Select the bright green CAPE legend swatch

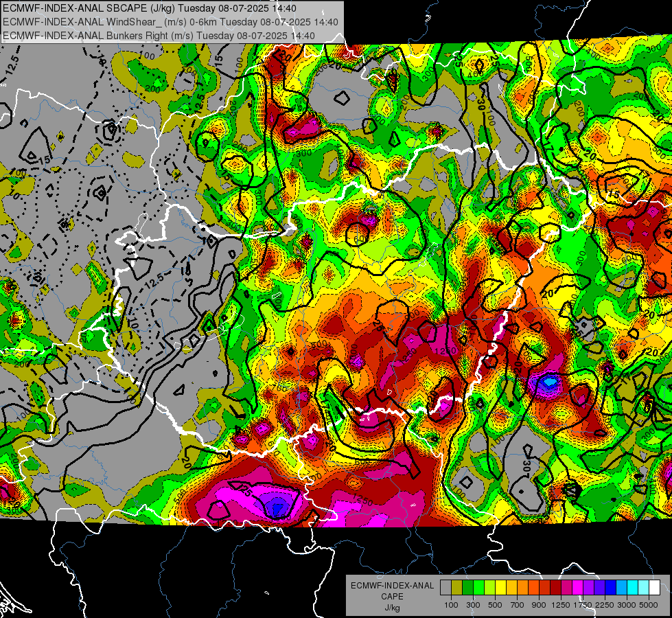pos(478,588)
